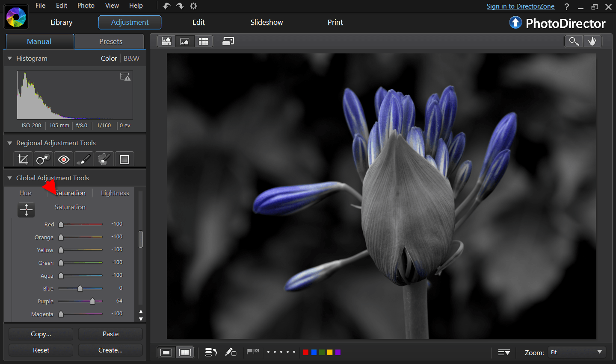The width and height of the screenshot is (616, 364).
Task: Open the Zoom Fit dropdown
Action: click(577, 352)
